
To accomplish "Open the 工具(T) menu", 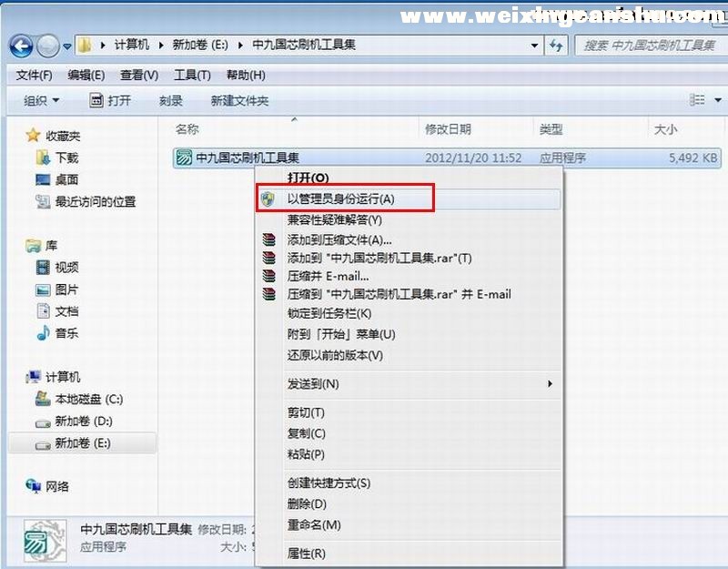I will point(192,75).
